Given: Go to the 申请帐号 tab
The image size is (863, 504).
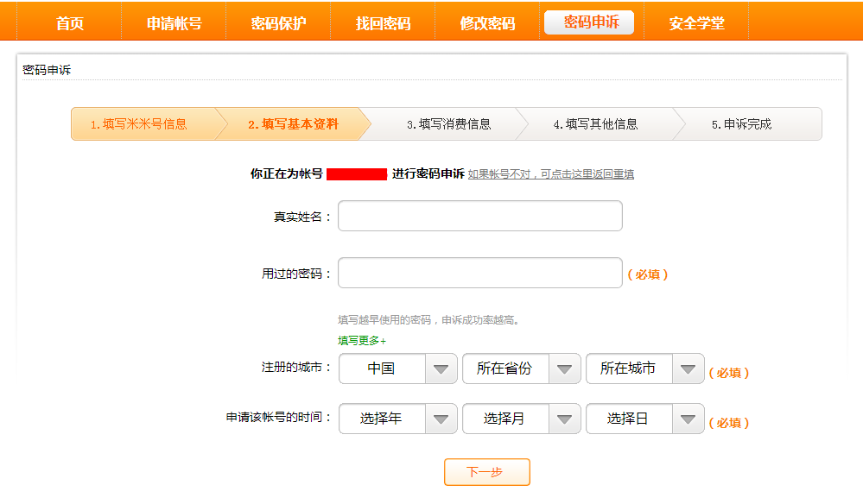Looking at the screenshot, I should coord(174,23).
